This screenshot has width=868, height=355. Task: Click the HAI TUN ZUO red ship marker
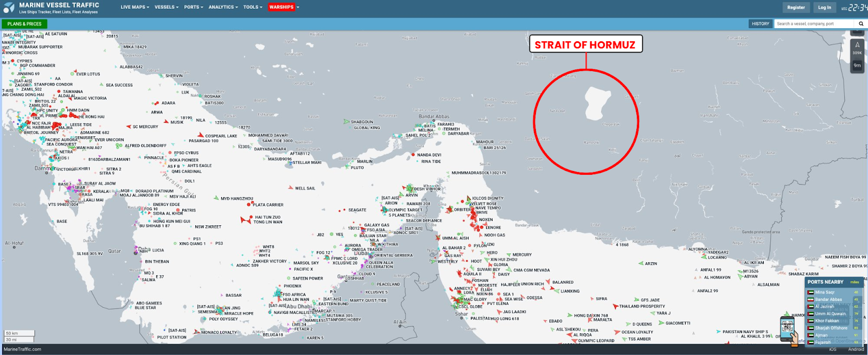coord(245,219)
